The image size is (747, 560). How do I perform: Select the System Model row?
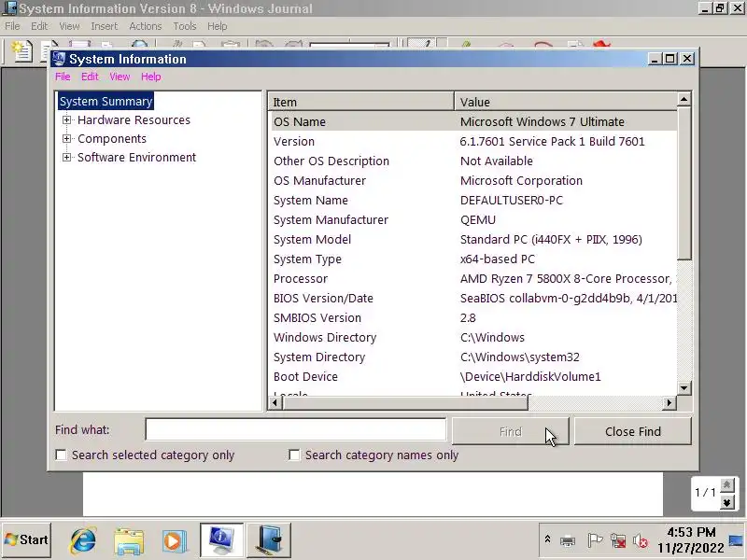[473, 240]
